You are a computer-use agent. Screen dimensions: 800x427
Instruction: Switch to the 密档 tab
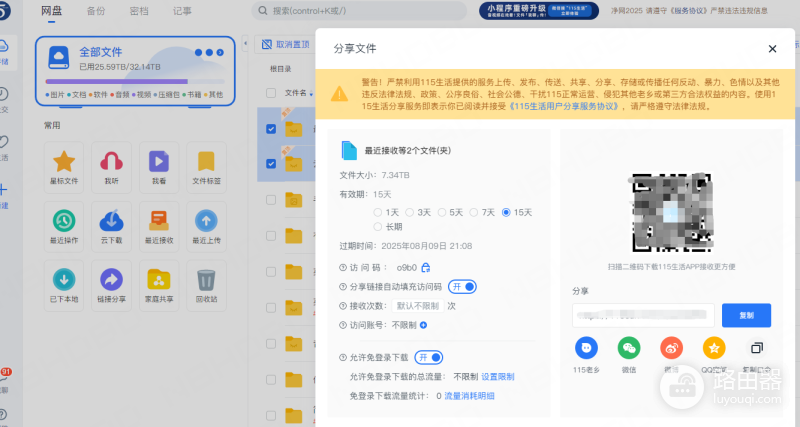(139, 11)
